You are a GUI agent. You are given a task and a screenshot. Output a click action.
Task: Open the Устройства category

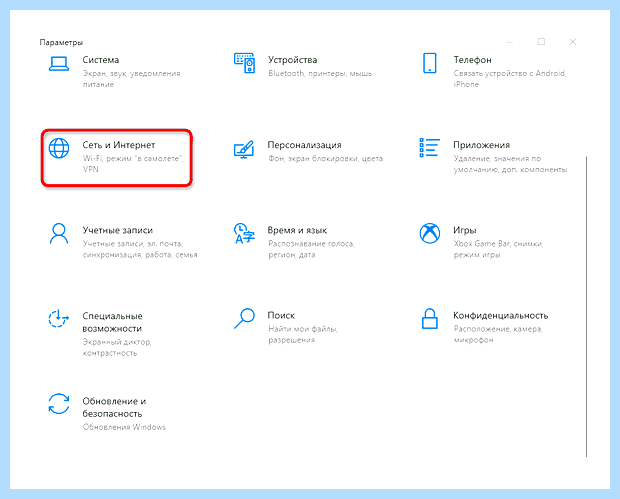pyautogui.click(x=293, y=60)
